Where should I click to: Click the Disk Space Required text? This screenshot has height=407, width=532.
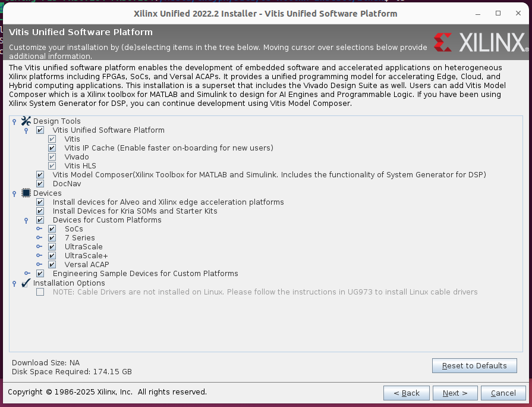coord(71,372)
